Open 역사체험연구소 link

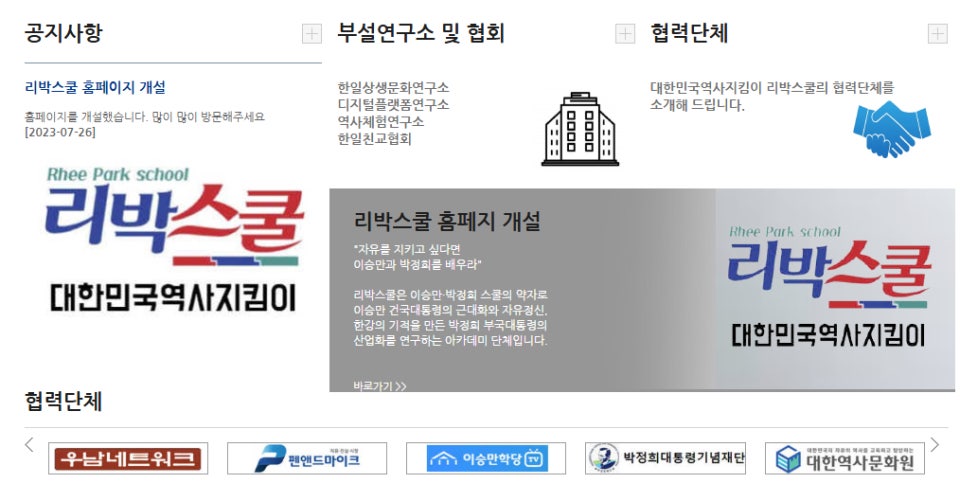pyautogui.click(x=380, y=122)
